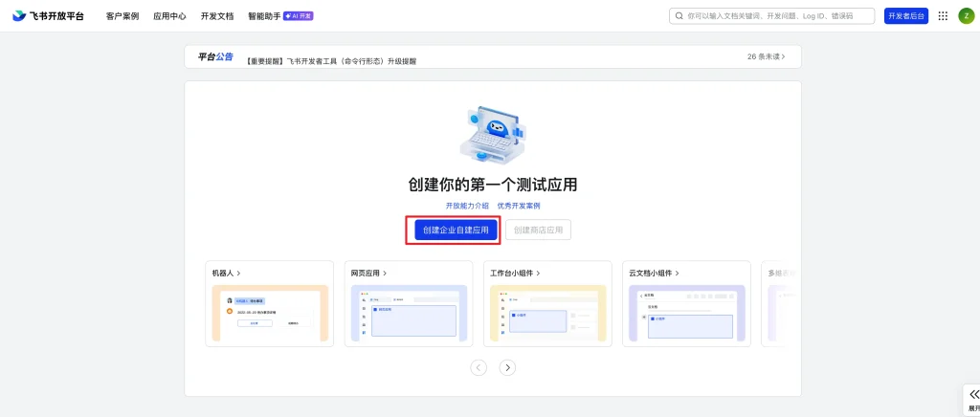Open 应用中心 menu item
The width and height of the screenshot is (980, 417).
point(169,16)
